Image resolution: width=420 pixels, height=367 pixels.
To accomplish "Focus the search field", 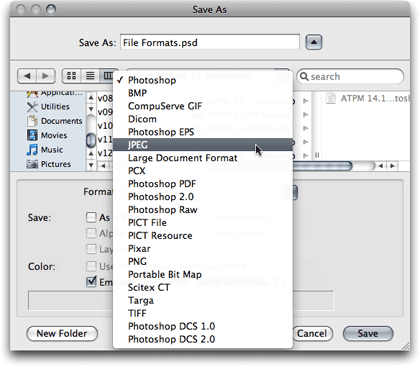I will [x=350, y=77].
